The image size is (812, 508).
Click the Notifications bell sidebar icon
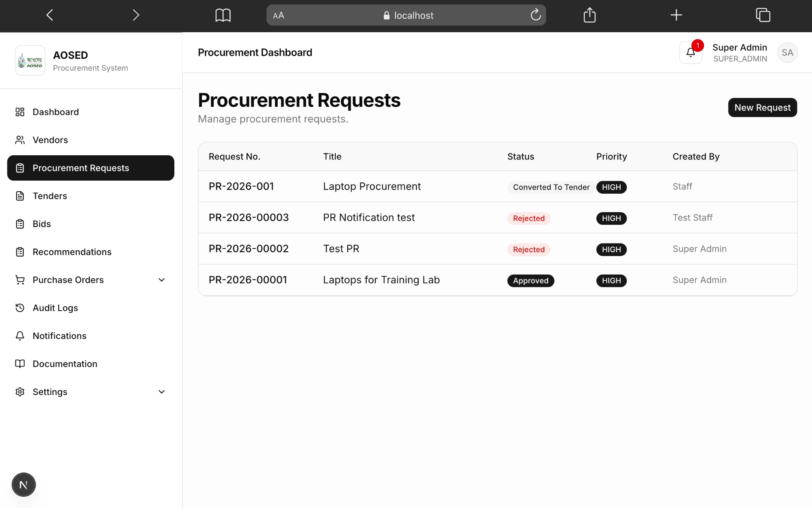(x=20, y=336)
